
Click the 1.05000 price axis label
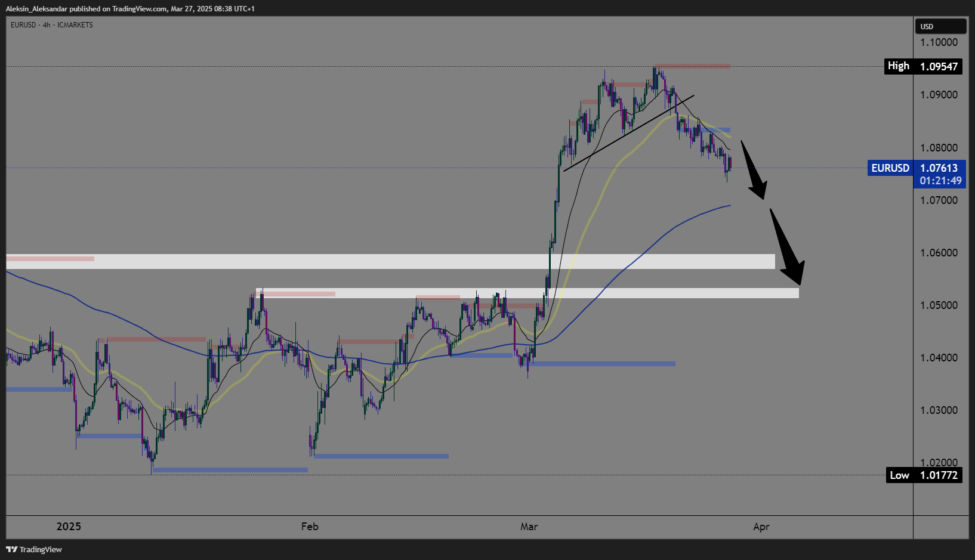939,305
